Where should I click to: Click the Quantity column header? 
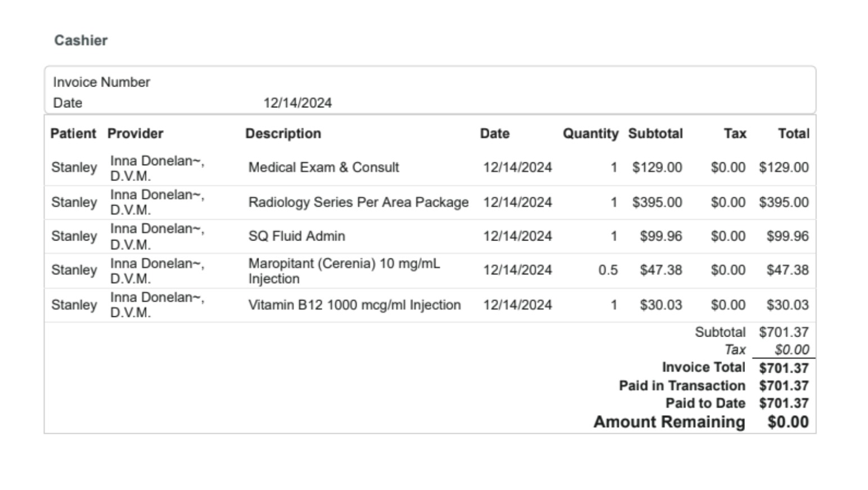coord(590,134)
